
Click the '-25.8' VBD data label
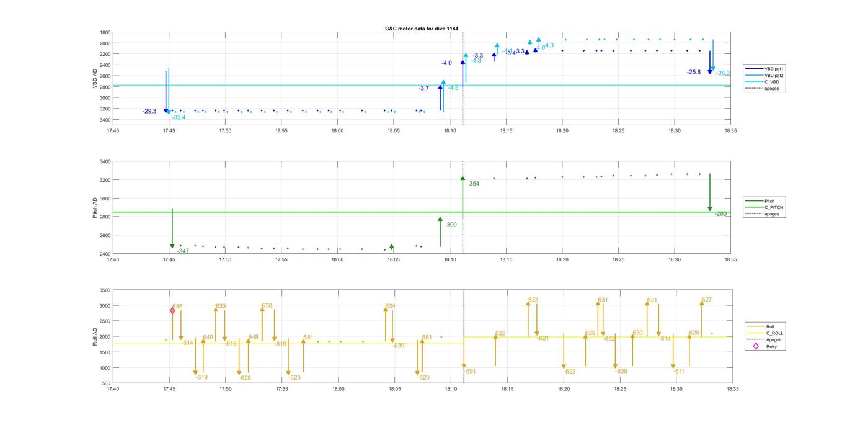pyautogui.click(x=694, y=73)
